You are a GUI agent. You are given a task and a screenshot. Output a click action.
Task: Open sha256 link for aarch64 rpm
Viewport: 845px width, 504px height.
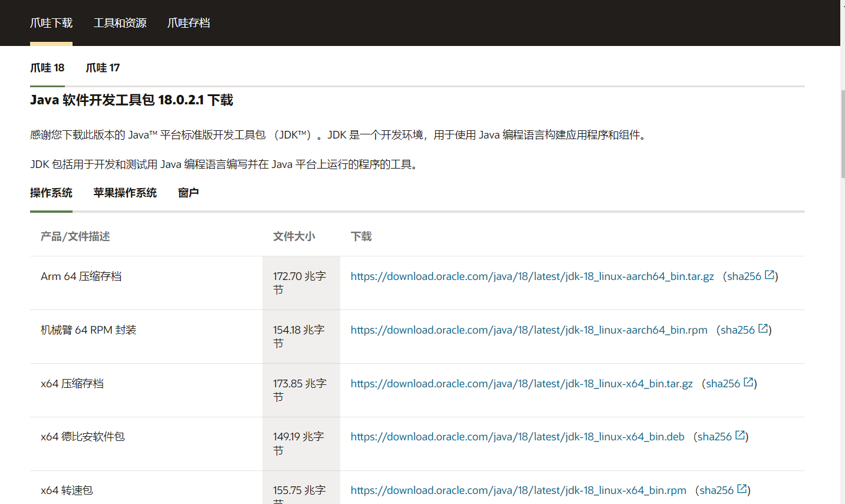(x=738, y=330)
